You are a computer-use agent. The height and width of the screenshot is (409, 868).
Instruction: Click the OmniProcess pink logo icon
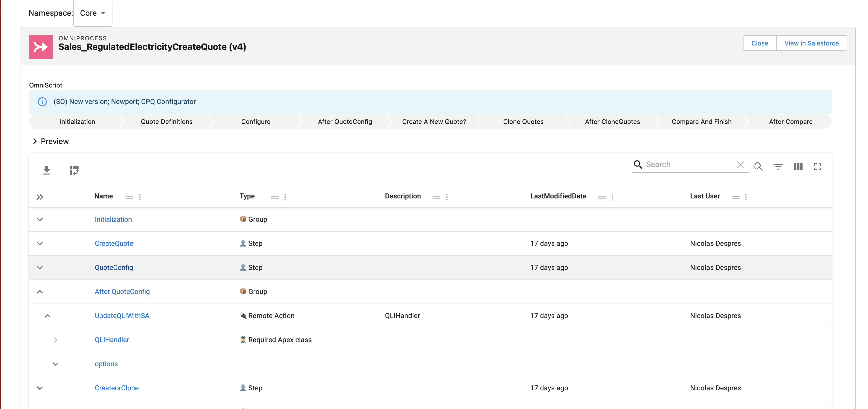(41, 47)
